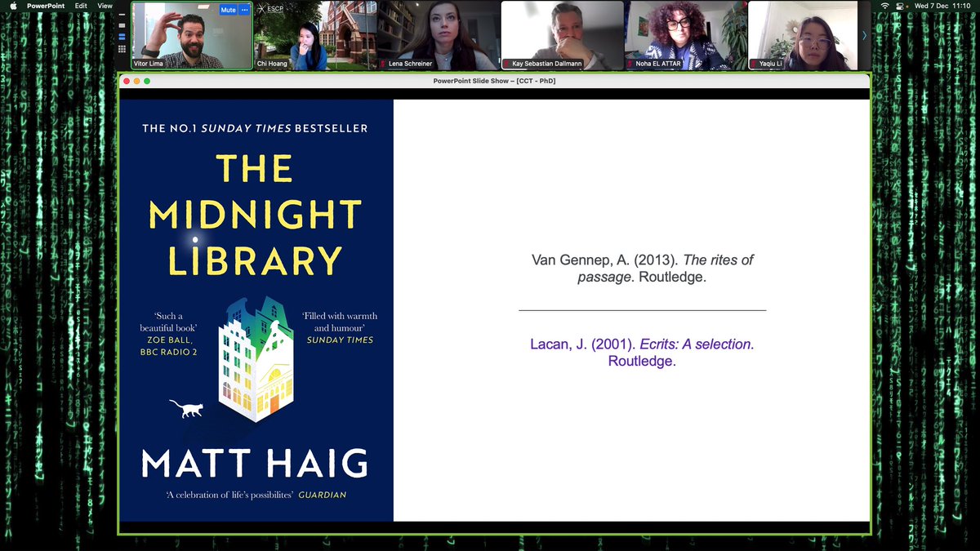Viewport: 980px width, 551px height.
Task: Click muted mic icon beside Kay Sebastian Dallmann
Action: [507, 64]
